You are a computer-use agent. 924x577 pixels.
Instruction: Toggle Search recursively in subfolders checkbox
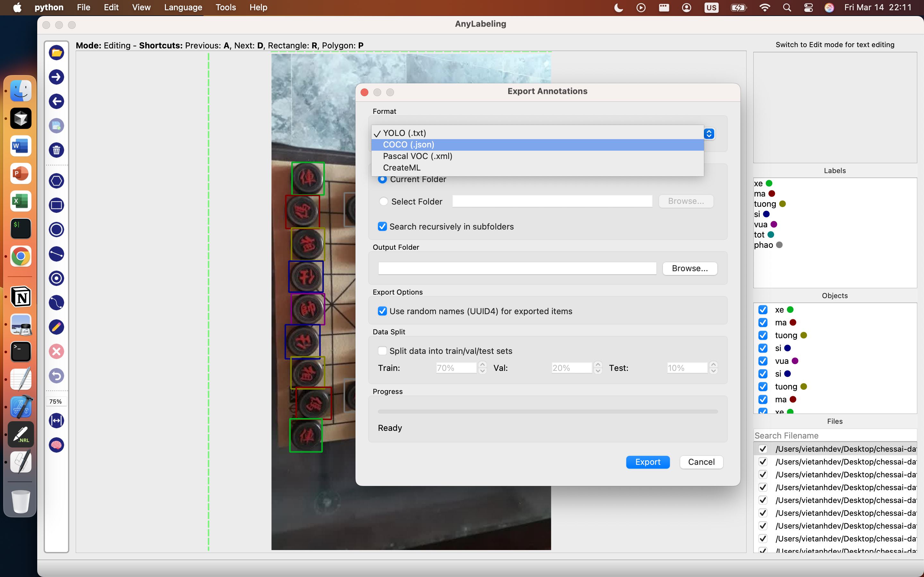pyautogui.click(x=382, y=227)
